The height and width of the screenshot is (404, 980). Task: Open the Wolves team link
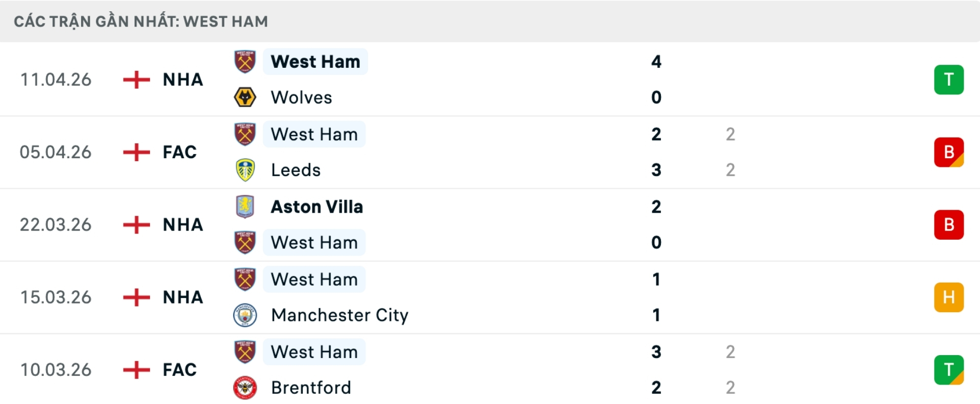tap(301, 97)
